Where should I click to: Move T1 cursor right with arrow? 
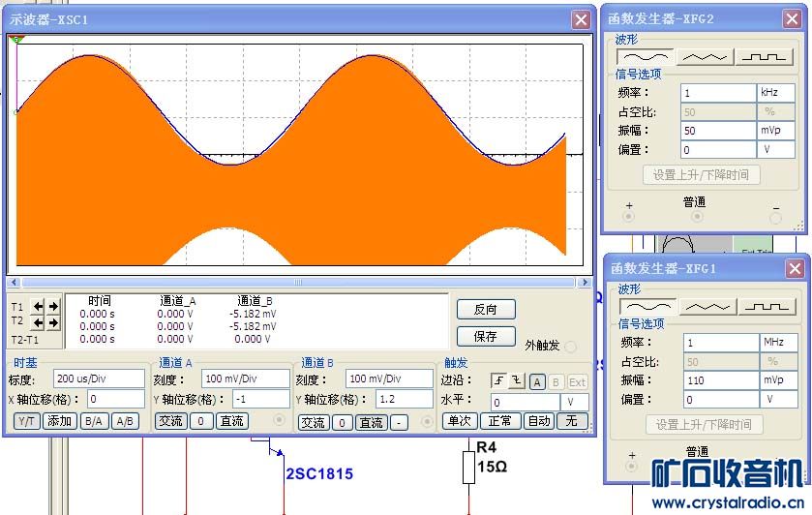(53, 307)
